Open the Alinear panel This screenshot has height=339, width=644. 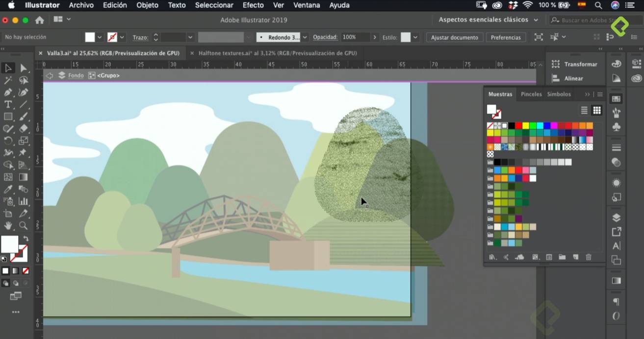567,78
